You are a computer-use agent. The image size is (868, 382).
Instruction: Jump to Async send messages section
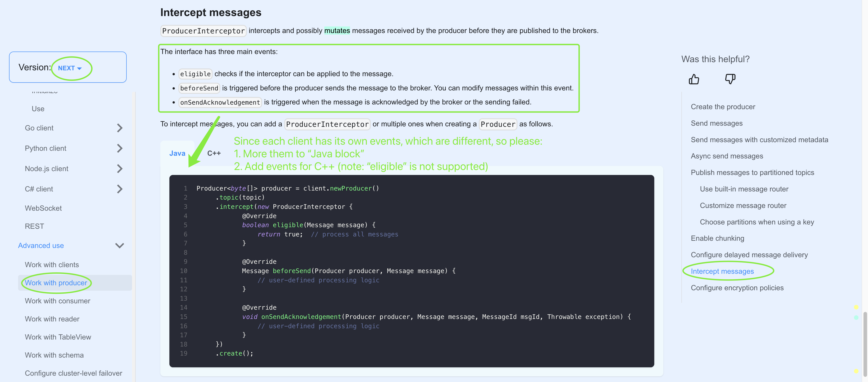pos(726,156)
